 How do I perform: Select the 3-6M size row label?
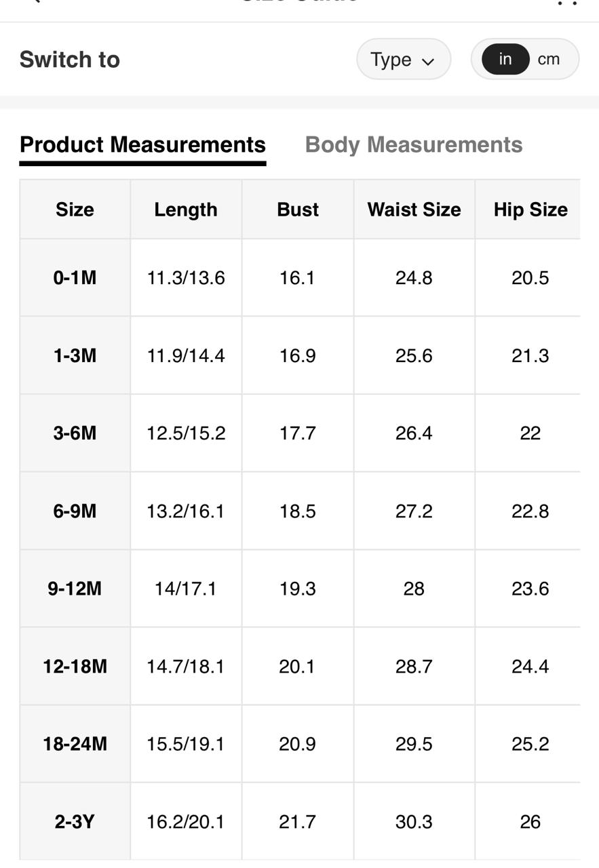[x=75, y=433]
